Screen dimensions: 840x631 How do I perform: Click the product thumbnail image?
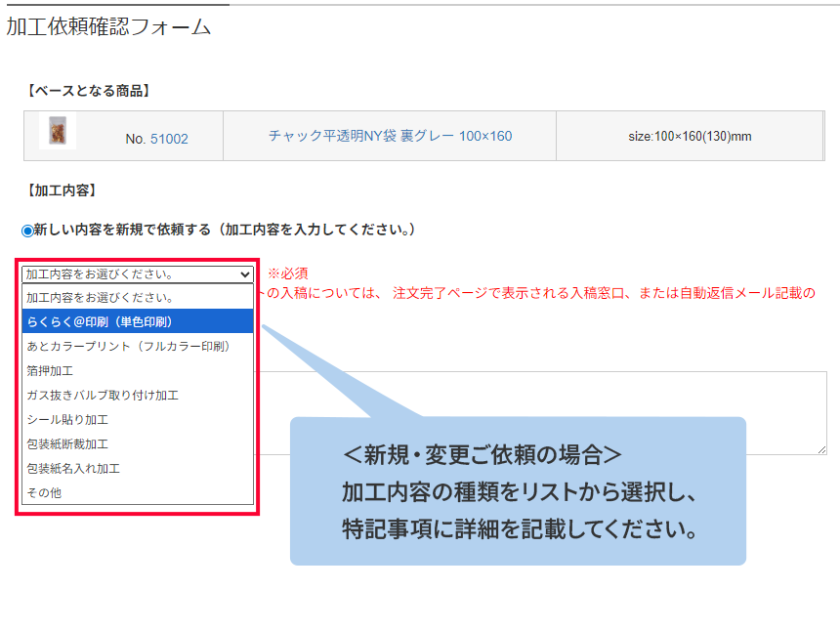(x=58, y=131)
